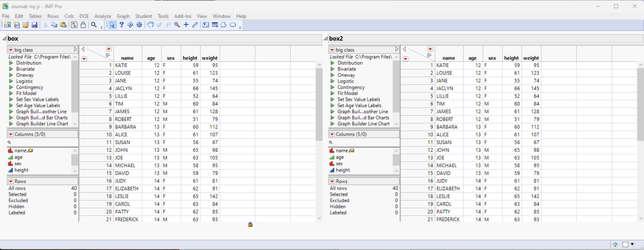Screen dimensions: 644x250
Task: Select the Magnifier zoom tool
Action: click(x=177, y=25)
